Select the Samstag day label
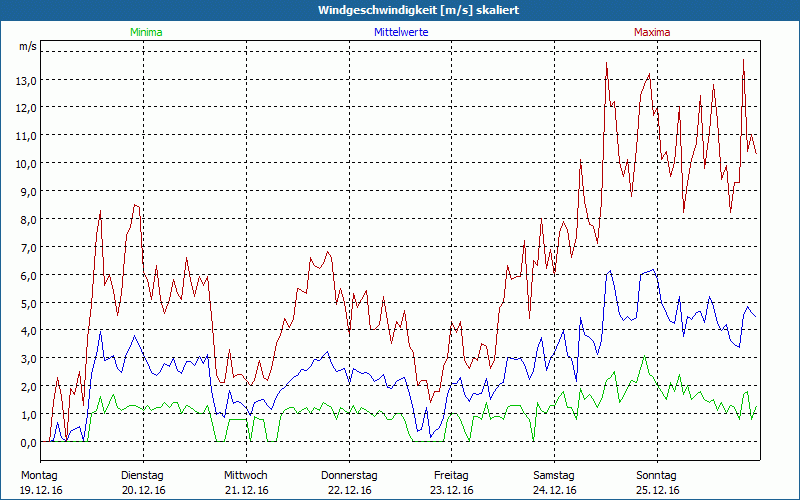 [x=554, y=475]
